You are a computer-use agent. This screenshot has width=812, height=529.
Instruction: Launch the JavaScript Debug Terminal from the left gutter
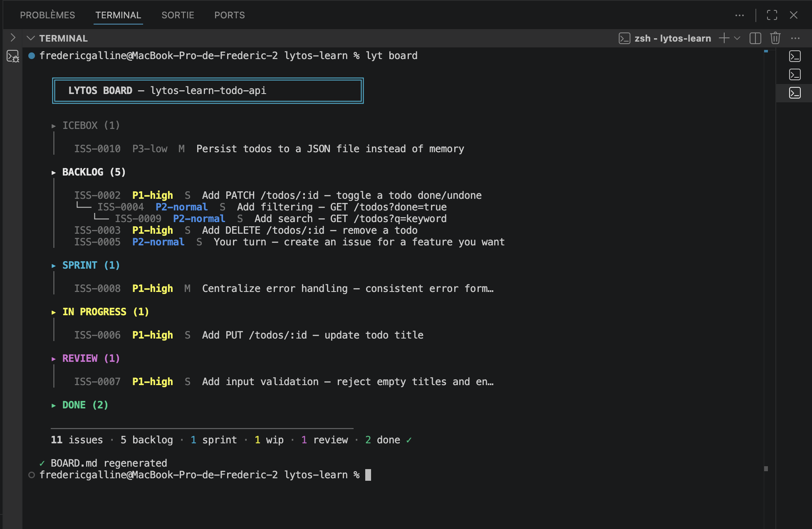point(12,57)
